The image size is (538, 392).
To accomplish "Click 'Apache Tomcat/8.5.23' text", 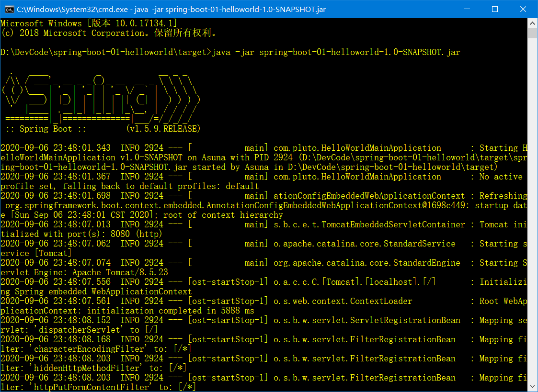I will tap(120, 273).
